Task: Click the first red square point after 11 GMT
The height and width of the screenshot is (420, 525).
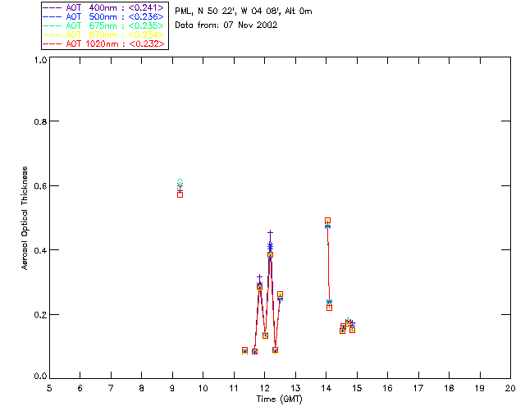Action: pyautogui.click(x=244, y=349)
